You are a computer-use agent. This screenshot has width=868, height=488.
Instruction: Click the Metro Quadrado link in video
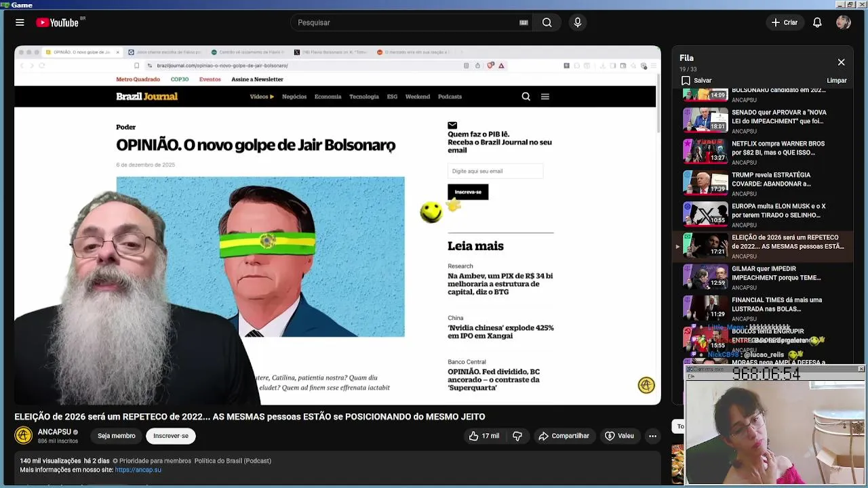click(138, 79)
